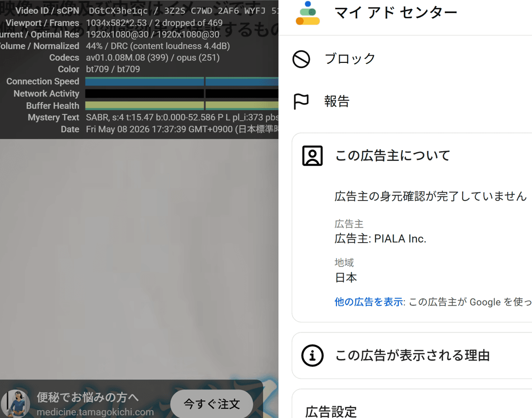This screenshot has height=418, width=532.
Task: Click the Video ID value DGtCX3he1qc
Action: coord(118,11)
